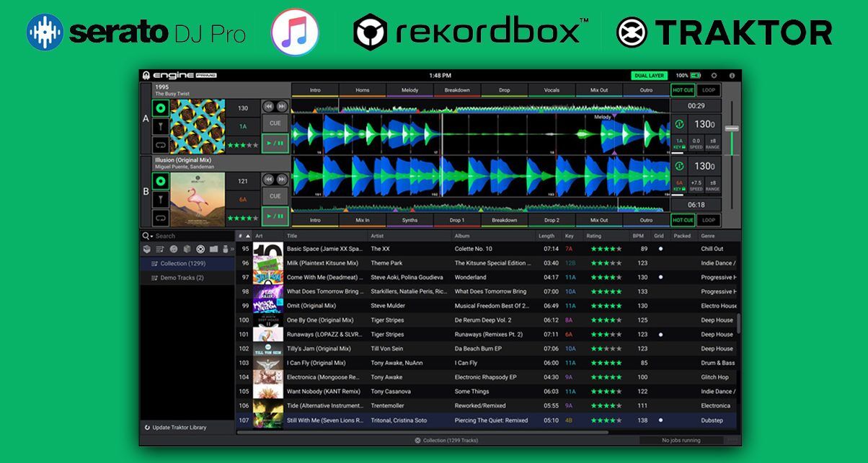Toggle sort order by track number column
Screen dimensions: 868x463
(x=244, y=236)
